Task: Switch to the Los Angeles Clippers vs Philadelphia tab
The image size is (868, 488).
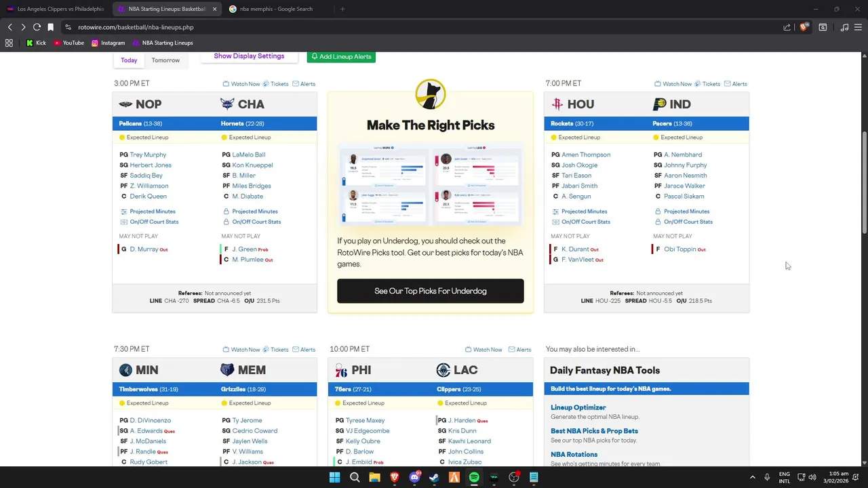Action: click(x=55, y=9)
